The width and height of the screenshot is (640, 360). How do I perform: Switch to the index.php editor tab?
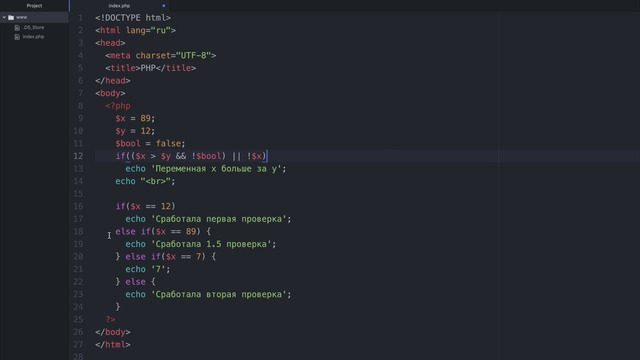pos(119,6)
